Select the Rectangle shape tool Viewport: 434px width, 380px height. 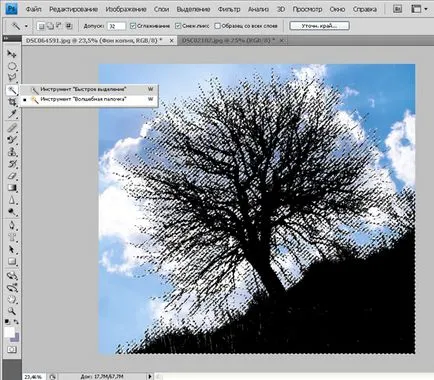point(12,262)
